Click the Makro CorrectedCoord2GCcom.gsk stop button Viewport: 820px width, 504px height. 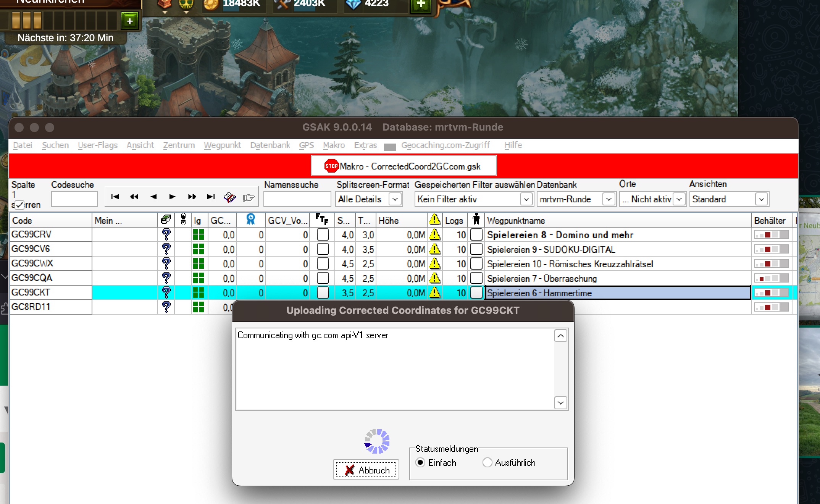coord(404,166)
